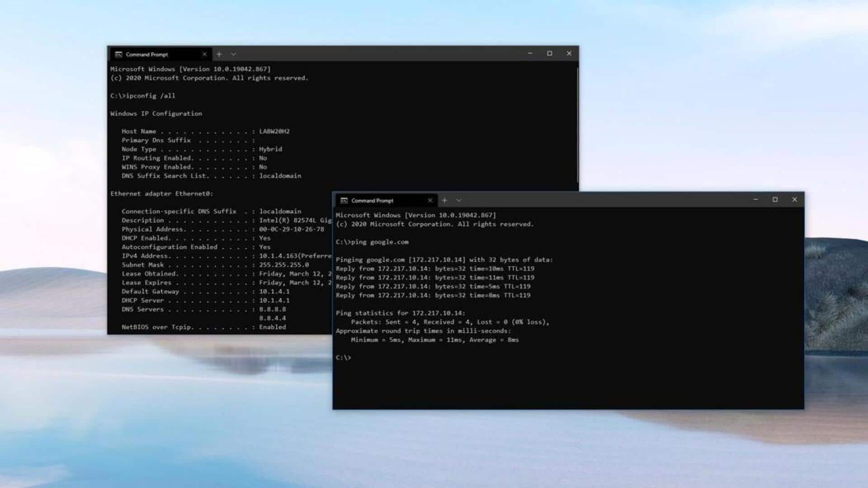Click the Node Type value Hybrid
The image size is (868, 488).
[270, 149]
